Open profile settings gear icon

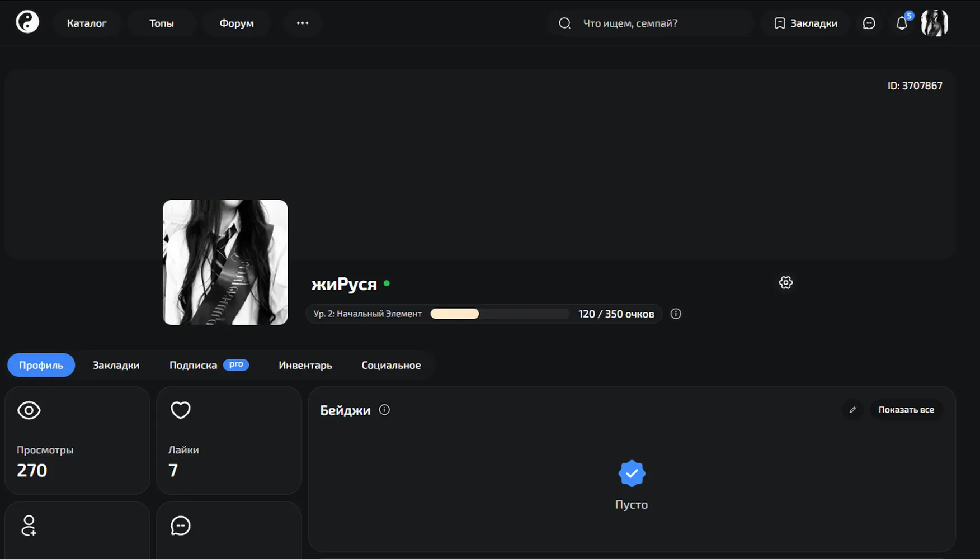[786, 282]
